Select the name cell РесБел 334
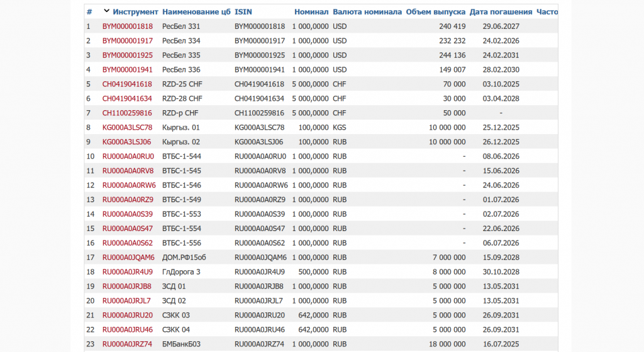The width and height of the screenshot is (644, 352). (x=181, y=41)
